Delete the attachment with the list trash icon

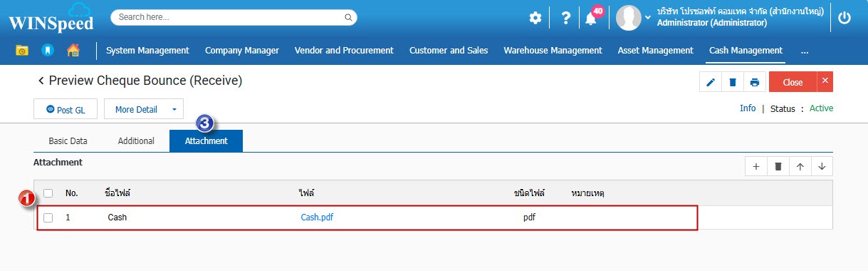click(778, 166)
